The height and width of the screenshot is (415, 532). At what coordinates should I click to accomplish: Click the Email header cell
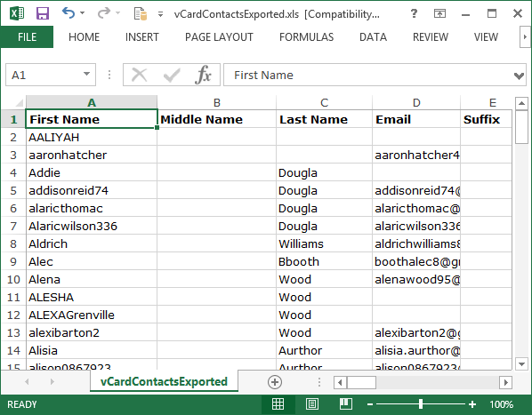[x=416, y=119]
